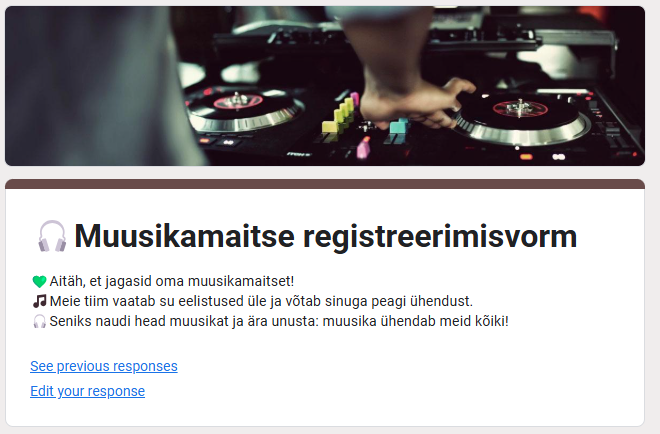Click the Aitäh, et jagasid oma muusikamaitset text

point(172,281)
